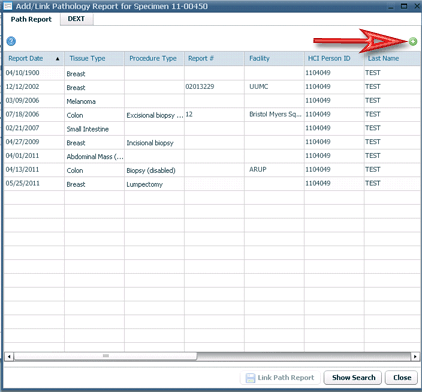Screen dimensions: 422x392
Task: Click the Biopsy (disabled) procedure cell
Action: [x=154, y=171]
